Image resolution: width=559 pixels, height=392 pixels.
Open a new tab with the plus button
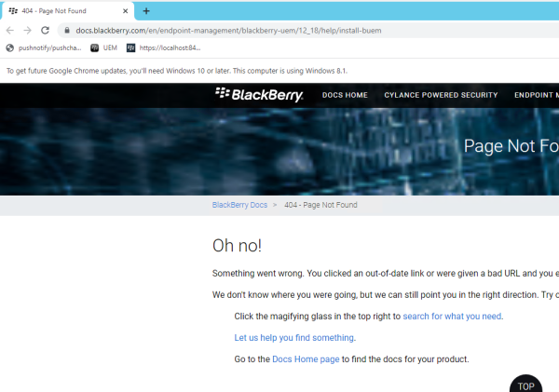click(x=146, y=11)
